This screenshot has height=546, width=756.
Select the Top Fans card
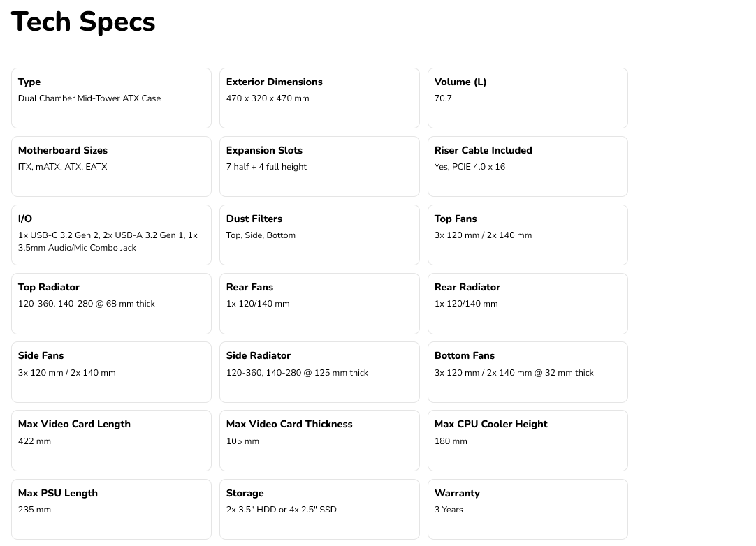(x=528, y=235)
